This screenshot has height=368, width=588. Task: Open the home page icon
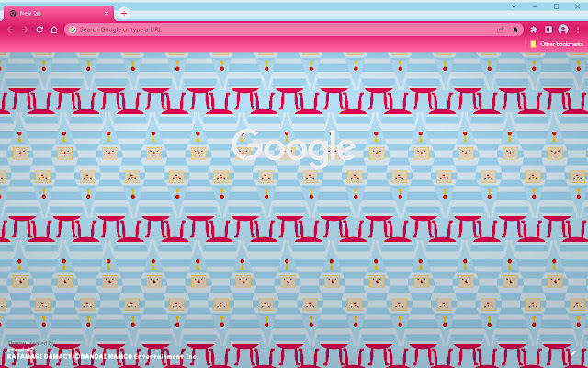pyautogui.click(x=54, y=29)
